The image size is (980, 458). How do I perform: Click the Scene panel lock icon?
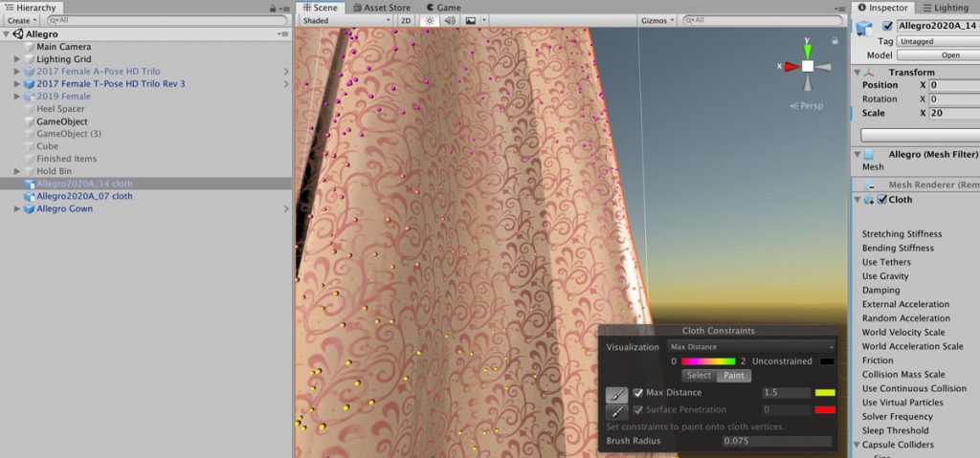point(835,40)
